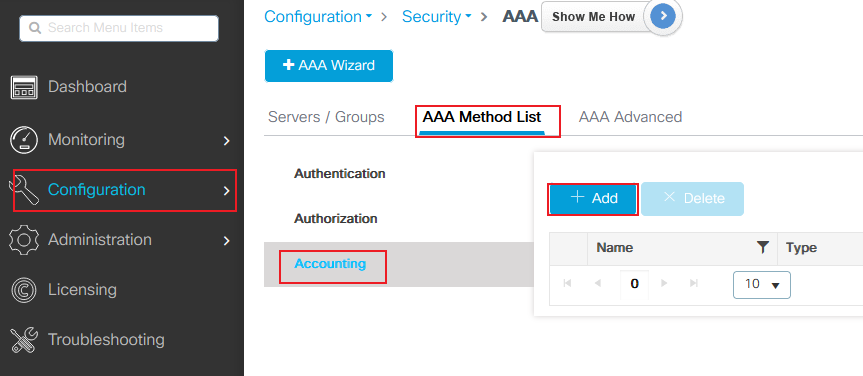Switch to the AAA Advanced tab
The height and width of the screenshot is (376, 863).
[x=630, y=117]
